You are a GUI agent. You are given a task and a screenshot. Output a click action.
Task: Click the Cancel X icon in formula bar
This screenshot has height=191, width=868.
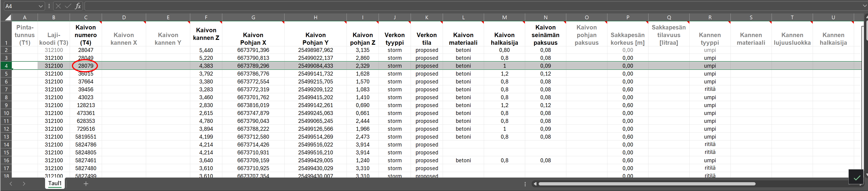coord(58,6)
